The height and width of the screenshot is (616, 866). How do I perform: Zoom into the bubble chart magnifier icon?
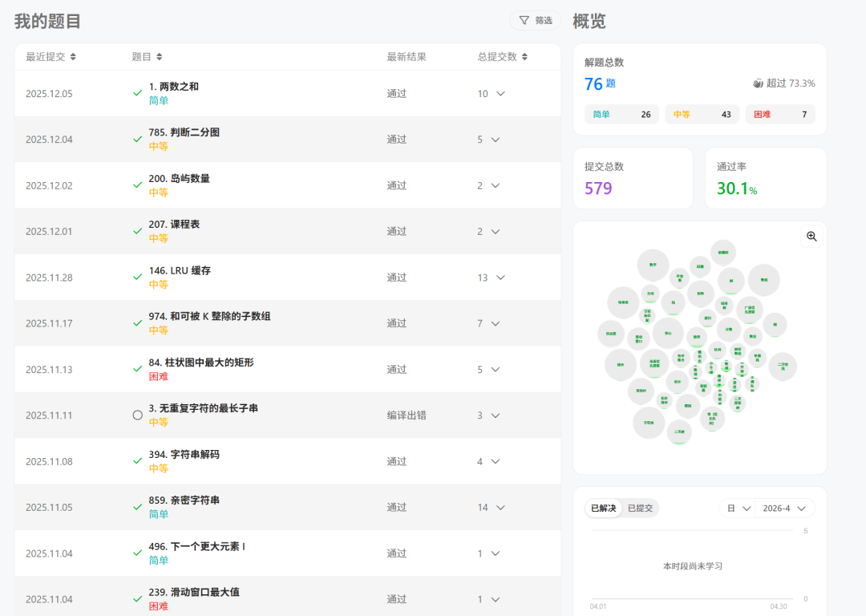tap(811, 237)
